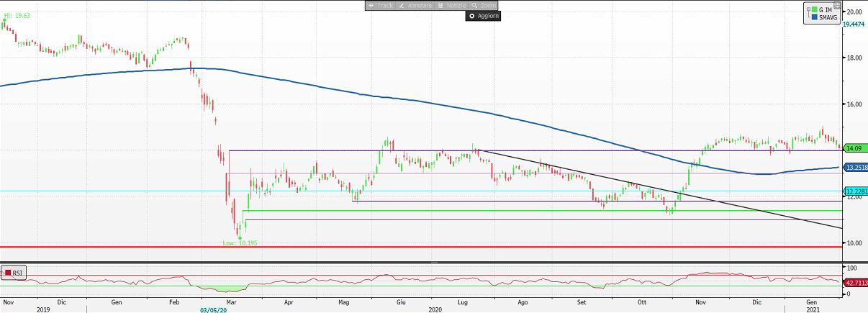Toggle the legend tree expander box
The height and width of the screenshot is (313, 868).
coord(809,10)
